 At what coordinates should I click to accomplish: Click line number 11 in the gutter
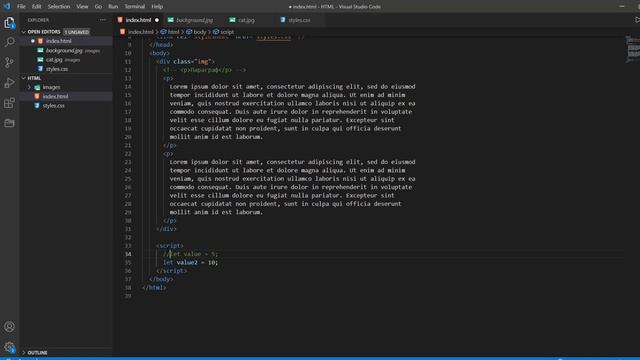128,62
